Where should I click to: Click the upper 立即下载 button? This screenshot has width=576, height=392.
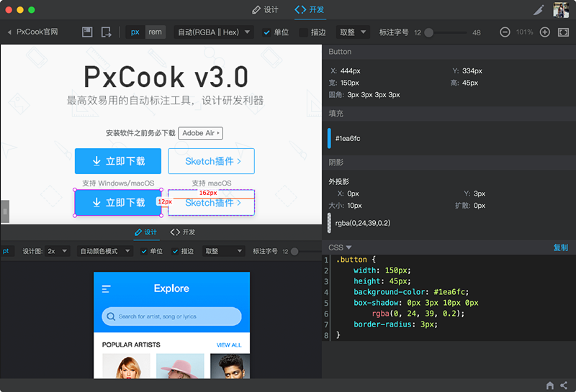point(118,161)
